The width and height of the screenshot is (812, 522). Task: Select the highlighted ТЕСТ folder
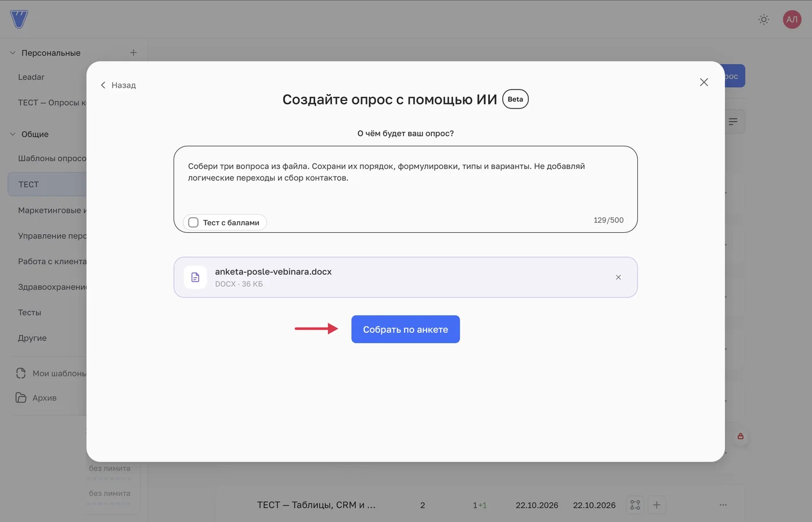(47, 185)
